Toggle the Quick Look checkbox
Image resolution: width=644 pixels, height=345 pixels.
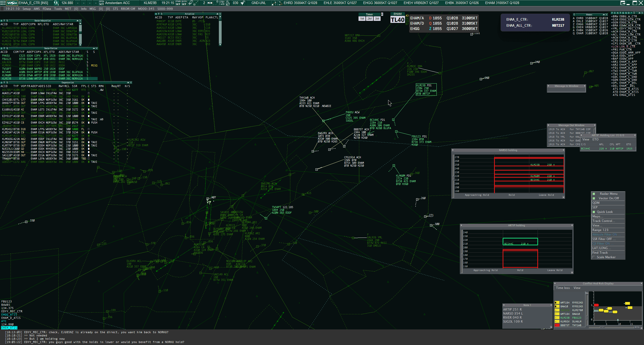(x=594, y=212)
